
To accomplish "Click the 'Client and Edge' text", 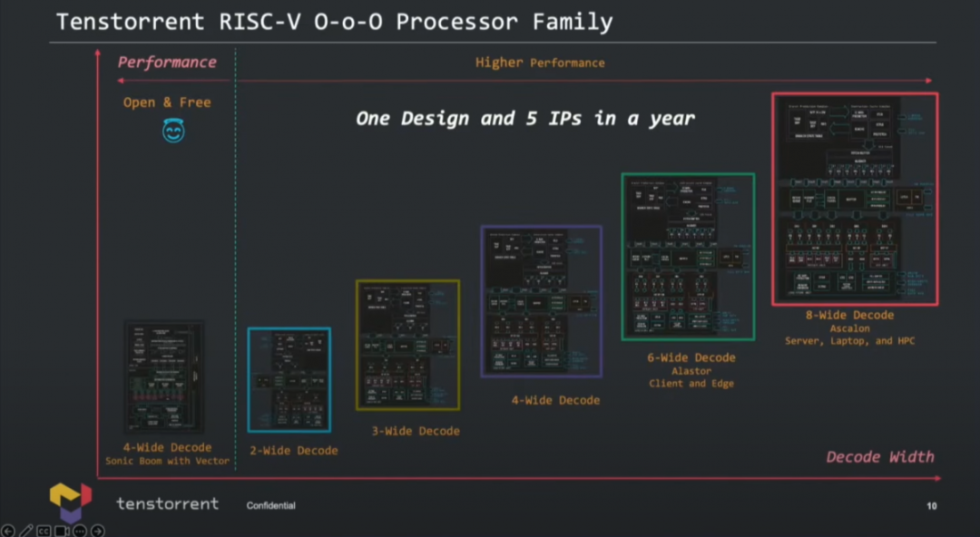I will (691, 383).
